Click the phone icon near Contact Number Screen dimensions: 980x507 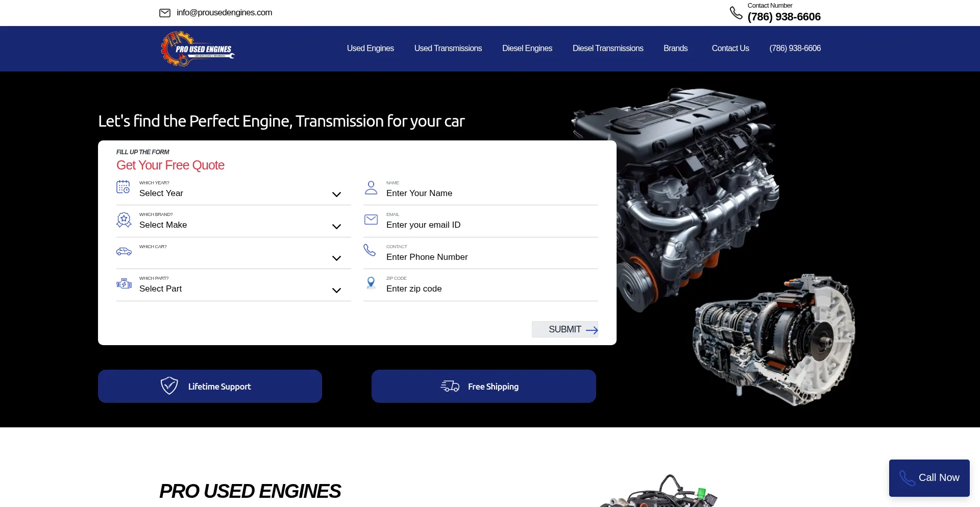pyautogui.click(x=736, y=13)
